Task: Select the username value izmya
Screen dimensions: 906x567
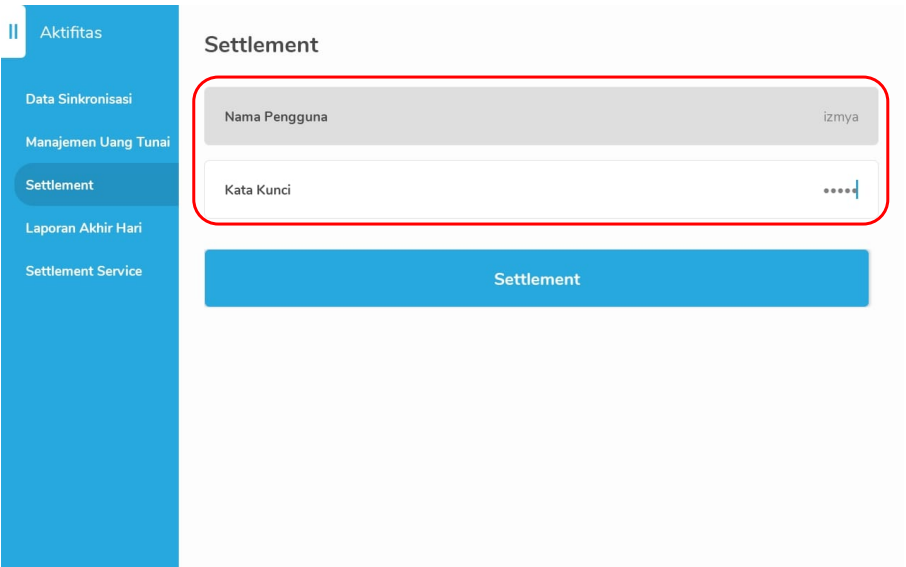Action: tap(840, 117)
